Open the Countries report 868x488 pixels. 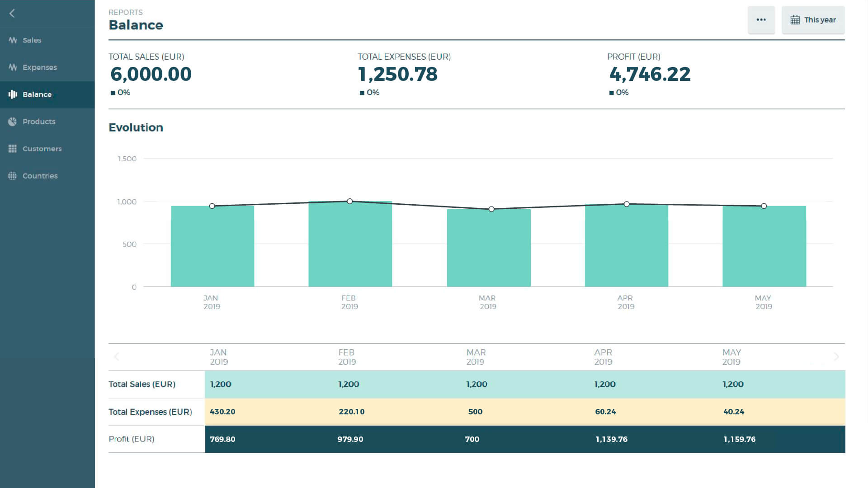tap(47, 176)
